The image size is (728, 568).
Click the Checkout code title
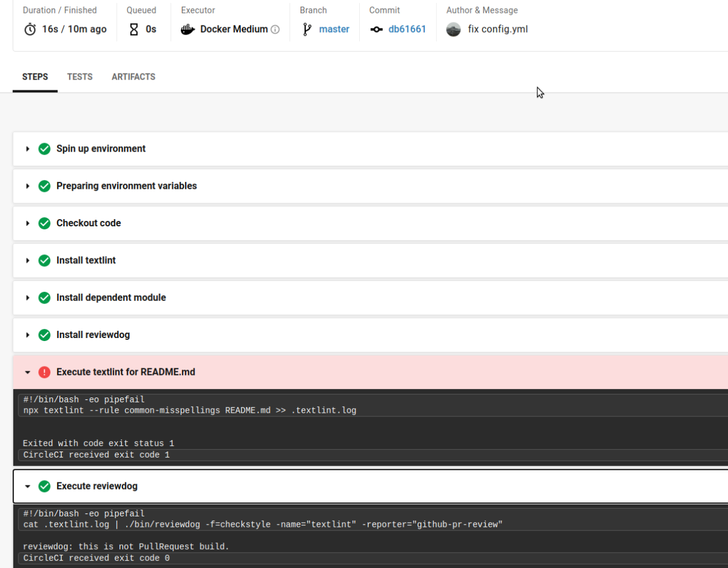tap(89, 223)
